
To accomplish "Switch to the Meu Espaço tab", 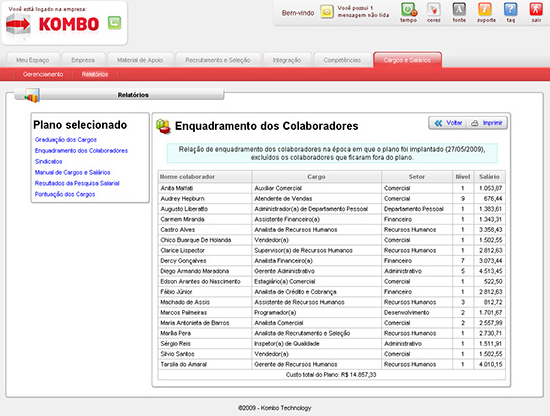I will pos(33,60).
